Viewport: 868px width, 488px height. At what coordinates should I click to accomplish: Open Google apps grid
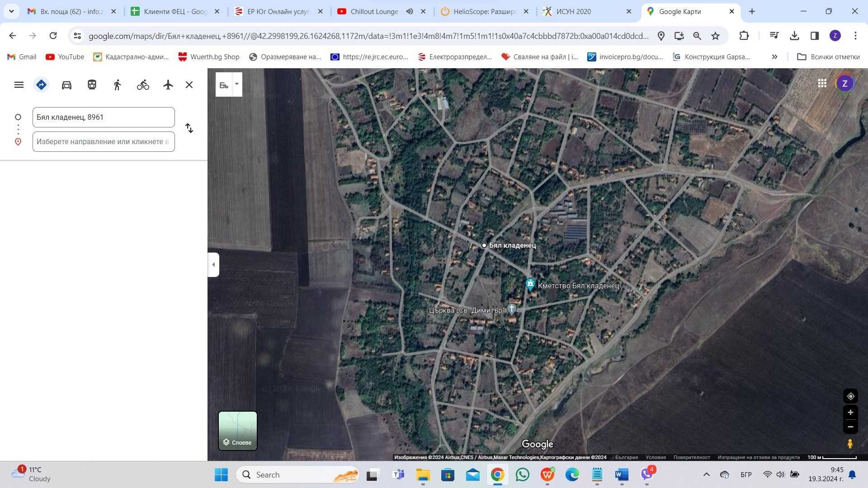[x=822, y=83]
